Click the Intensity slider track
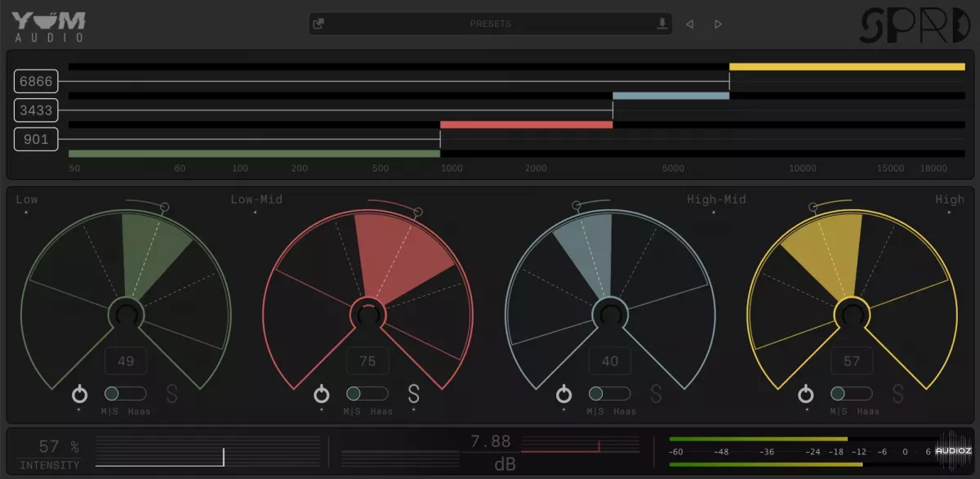 [208, 451]
